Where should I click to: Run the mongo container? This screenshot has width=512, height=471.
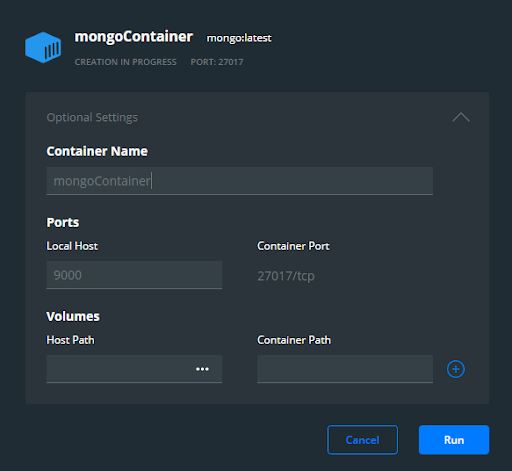point(454,440)
